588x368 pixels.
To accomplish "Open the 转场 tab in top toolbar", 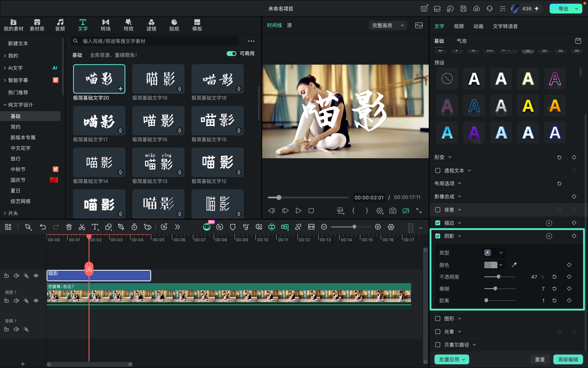I will pos(105,25).
